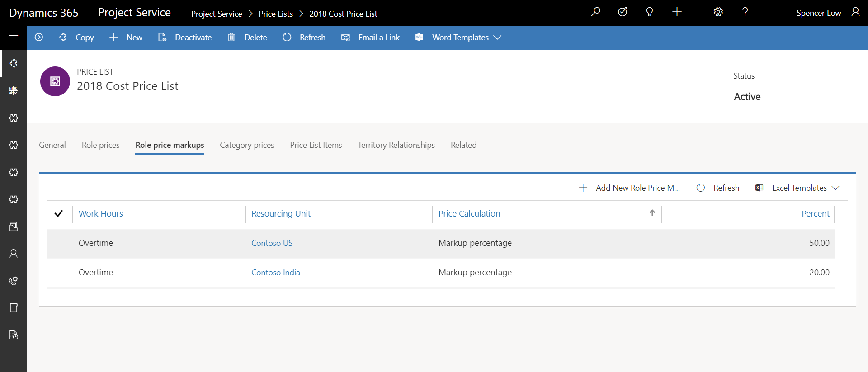Click the circled arrow expand icon in command bar
The width and height of the screenshot is (868, 372).
[39, 38]
